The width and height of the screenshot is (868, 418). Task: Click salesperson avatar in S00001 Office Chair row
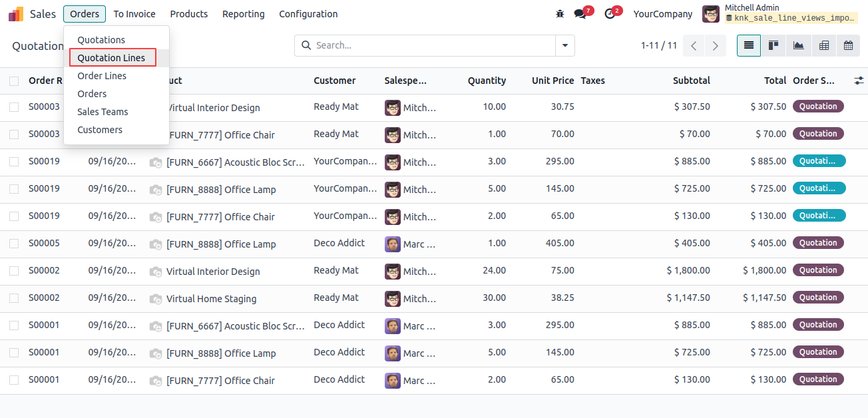[x=393, y=380]
